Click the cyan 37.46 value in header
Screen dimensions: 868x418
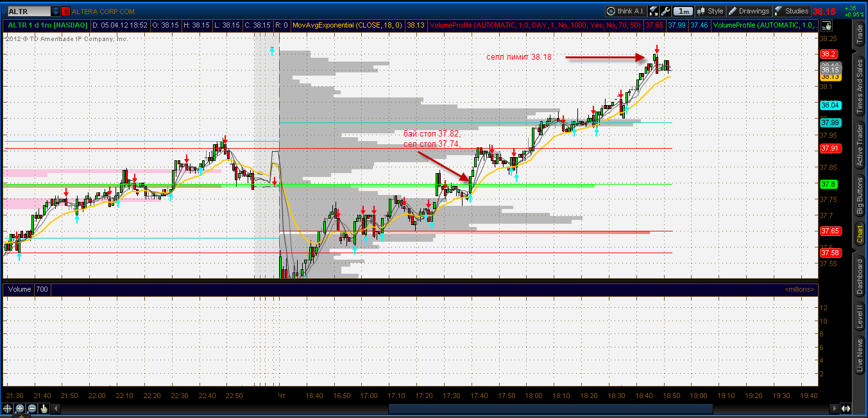699,25
